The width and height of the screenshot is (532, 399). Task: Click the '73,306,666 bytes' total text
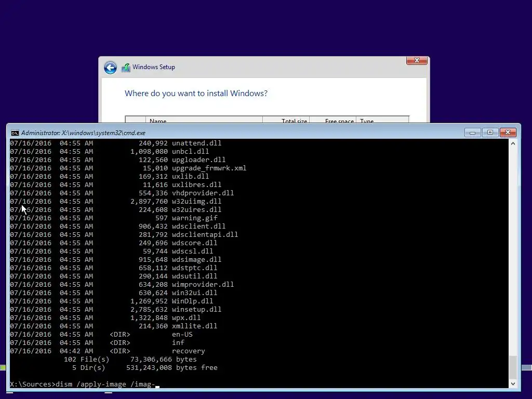pyautogui.click(x=164, y=360)
